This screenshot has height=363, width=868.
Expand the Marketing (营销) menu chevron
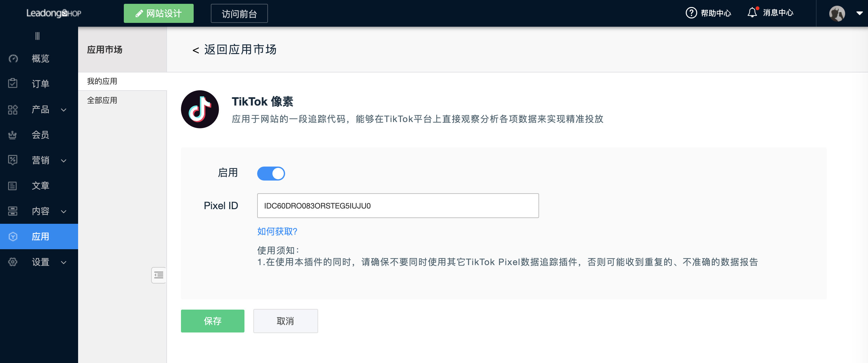pyautogui.click(x=64, y=161)
